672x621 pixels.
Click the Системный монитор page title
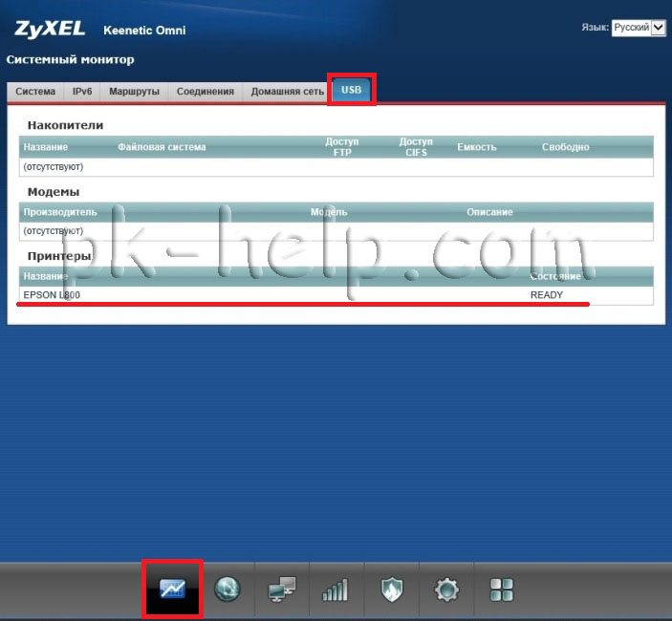pyautogui.click(x=71, y=59)
